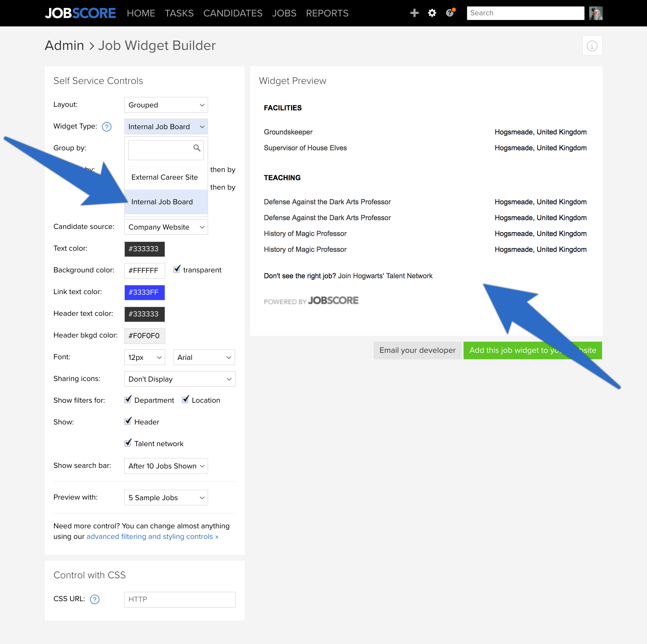Open the CANDIDATES menu
647x644 pixels.
click(233, 13)
